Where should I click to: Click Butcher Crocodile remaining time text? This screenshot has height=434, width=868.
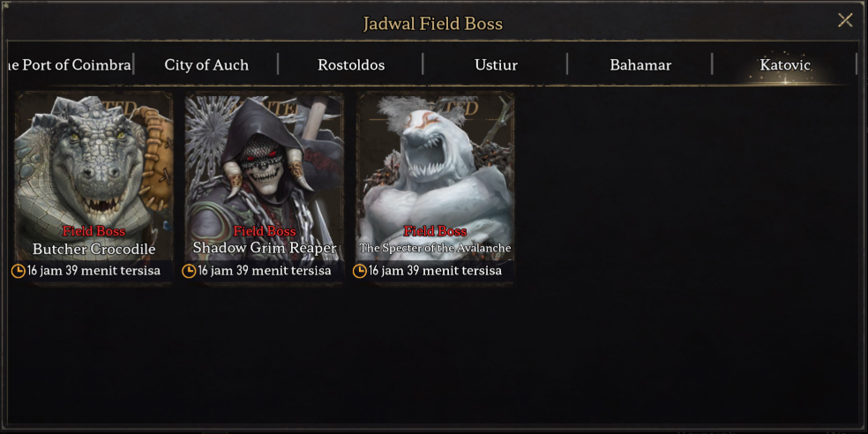pos(94,271)
